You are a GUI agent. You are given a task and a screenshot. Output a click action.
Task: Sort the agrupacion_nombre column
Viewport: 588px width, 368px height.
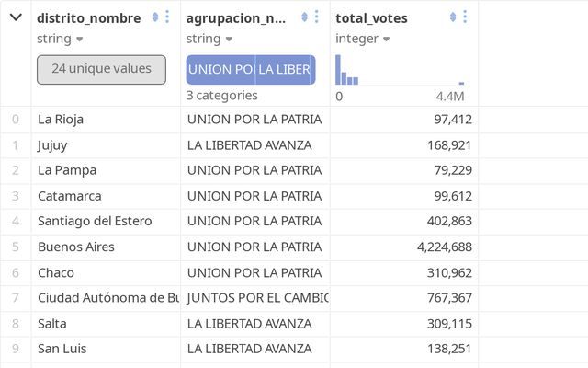(304, 17)
